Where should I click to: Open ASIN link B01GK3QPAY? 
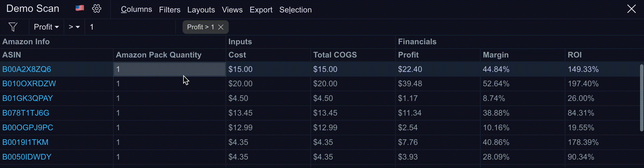point(27,98)
